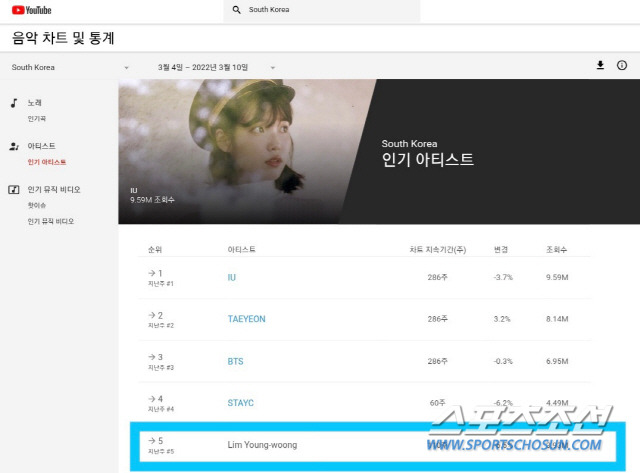This screenshot has height=473, width=640.
Task: Open the Lim Young-woong artist entry
Action: point(262,445)
